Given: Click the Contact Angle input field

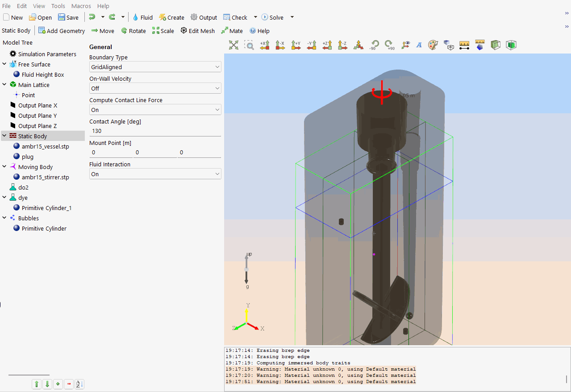Looking at the screenshot, I should coord(155,131).
